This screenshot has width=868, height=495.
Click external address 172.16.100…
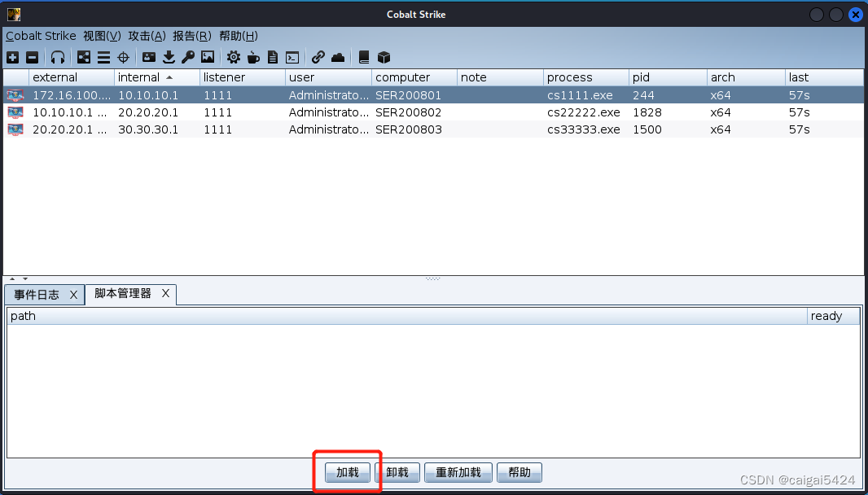tap(72, 95)
